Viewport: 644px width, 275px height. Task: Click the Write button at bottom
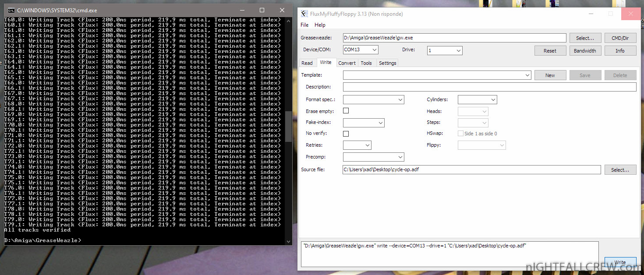point(620,262)
